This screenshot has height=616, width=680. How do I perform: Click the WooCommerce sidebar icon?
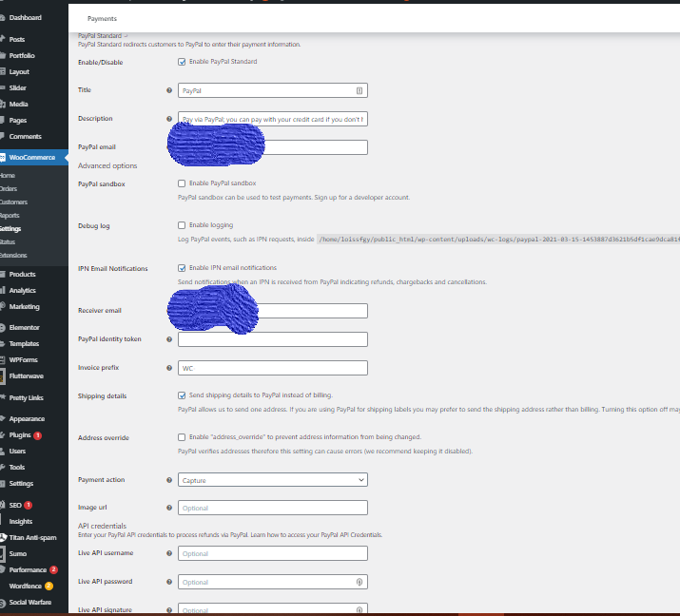(x=3, y=158)
